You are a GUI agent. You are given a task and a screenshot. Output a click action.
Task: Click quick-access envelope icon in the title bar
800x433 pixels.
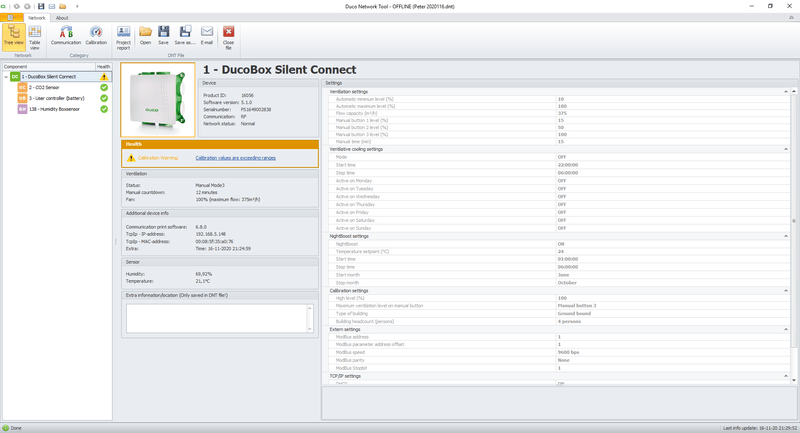point(52,6)
